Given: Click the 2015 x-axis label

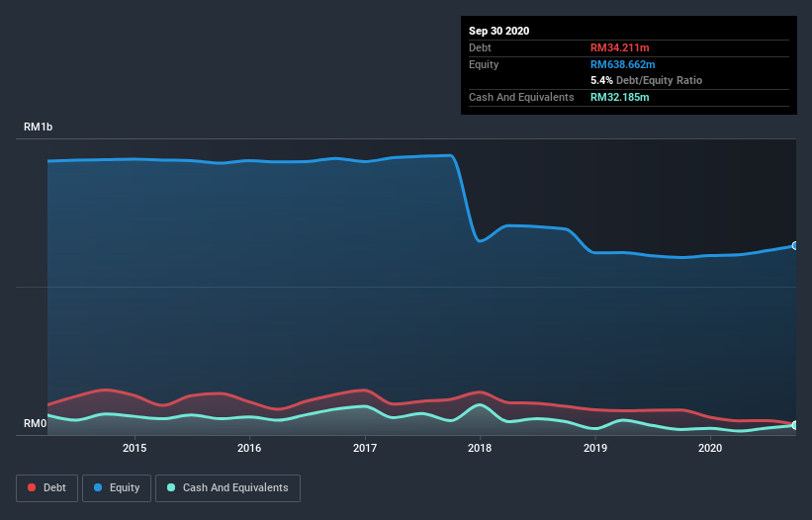Looking at the screenshot, I should pos(135,448).
